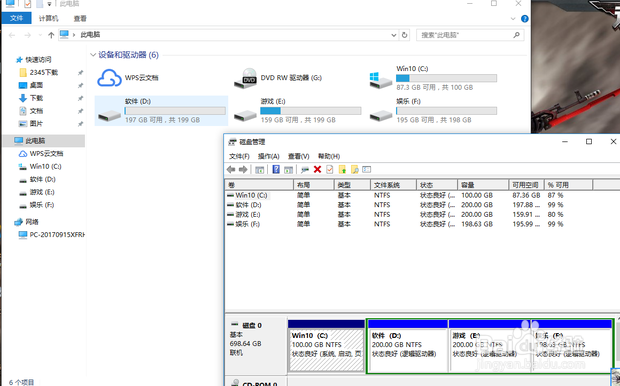Select 游戏 (E:) drive tile in explorer

[297, 111]
